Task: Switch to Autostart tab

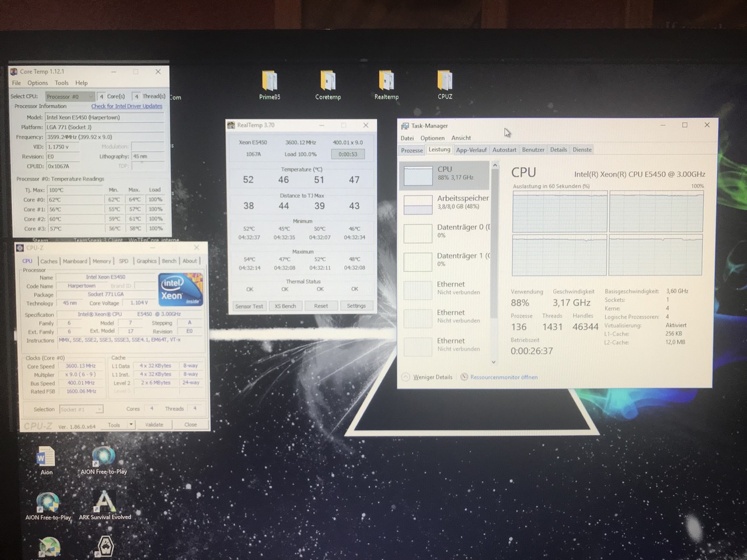Action: (x=504, y=150)
